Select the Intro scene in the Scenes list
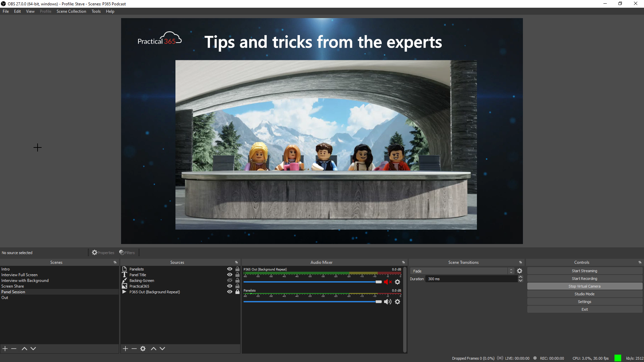Screen dimensions: 644x362 pos(5,269)
